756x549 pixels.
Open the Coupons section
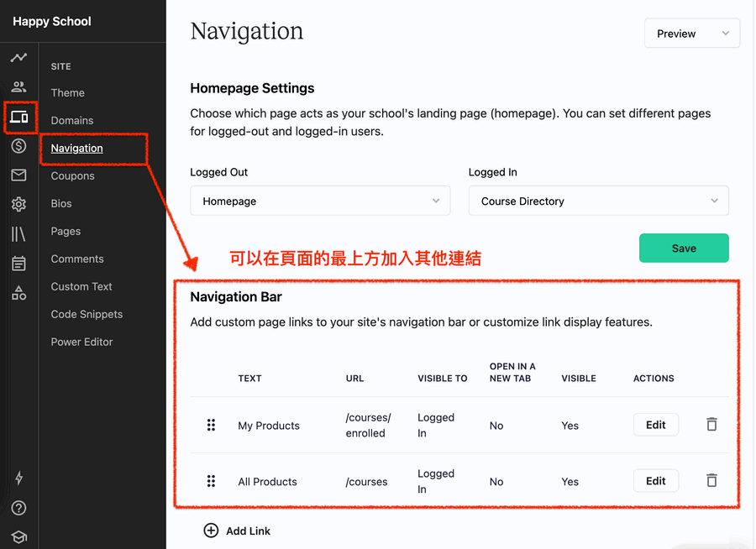(x=72, y=175)
